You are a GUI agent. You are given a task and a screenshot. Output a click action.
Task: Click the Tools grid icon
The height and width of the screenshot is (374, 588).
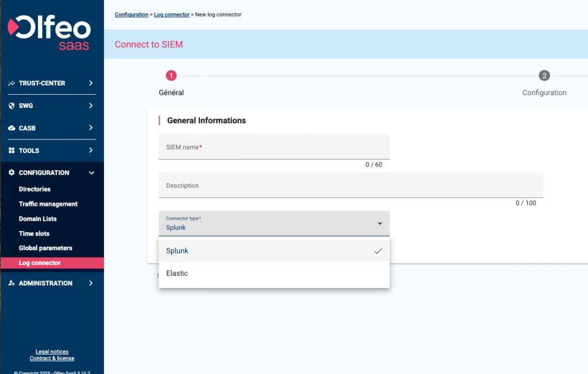[x=11, y=150]
